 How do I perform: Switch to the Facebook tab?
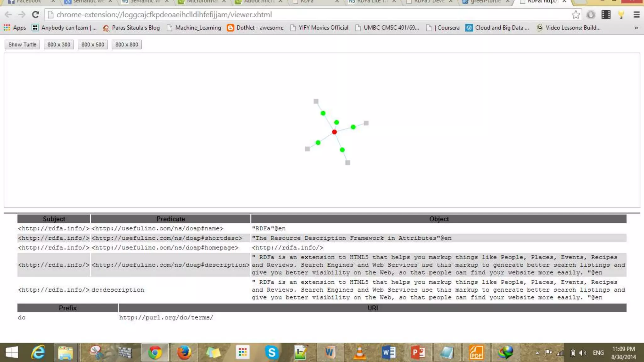click(28, 2)
